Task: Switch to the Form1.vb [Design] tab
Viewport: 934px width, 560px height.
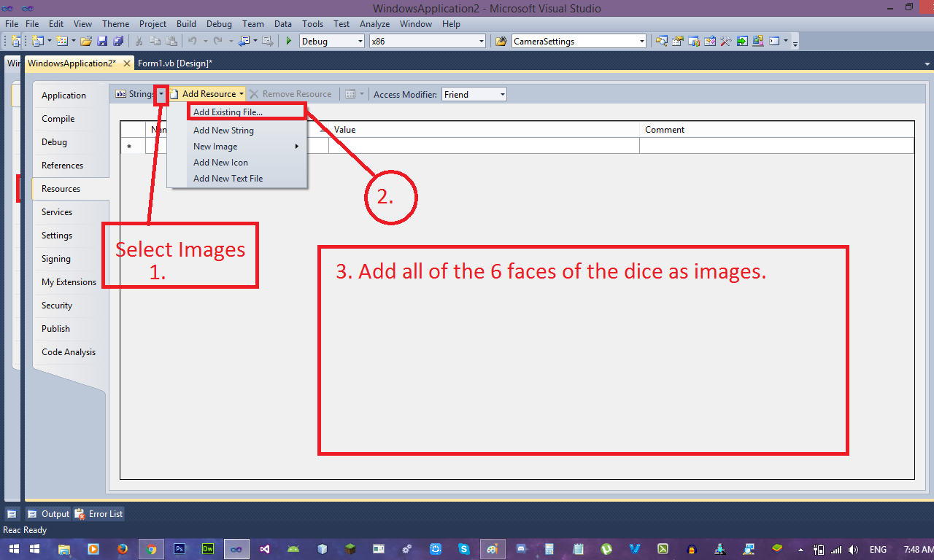Action: click(175, 63)
